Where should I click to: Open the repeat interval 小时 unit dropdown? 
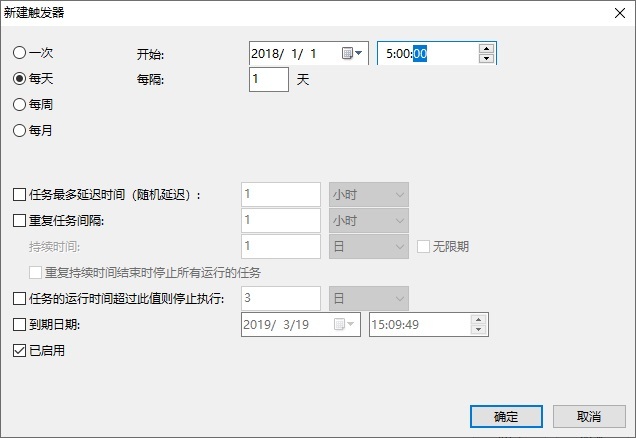(369, 221)
